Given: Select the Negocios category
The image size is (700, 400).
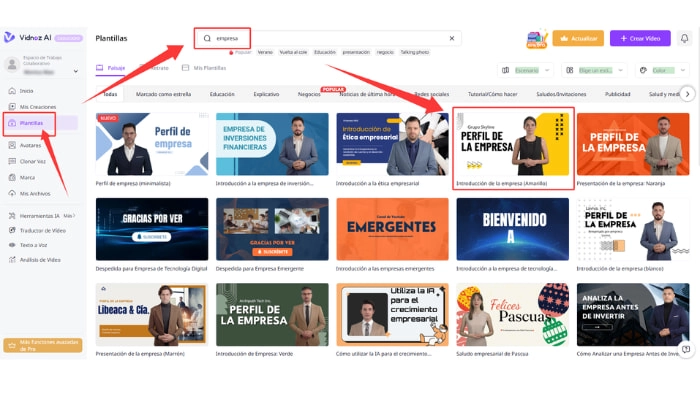Looking at the screenshot, I should click(309, 94).
